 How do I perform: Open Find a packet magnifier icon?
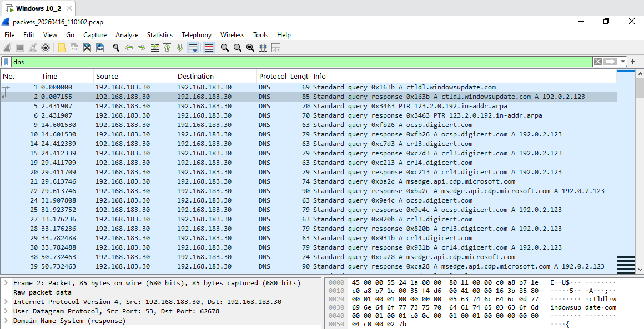(116, 48)
